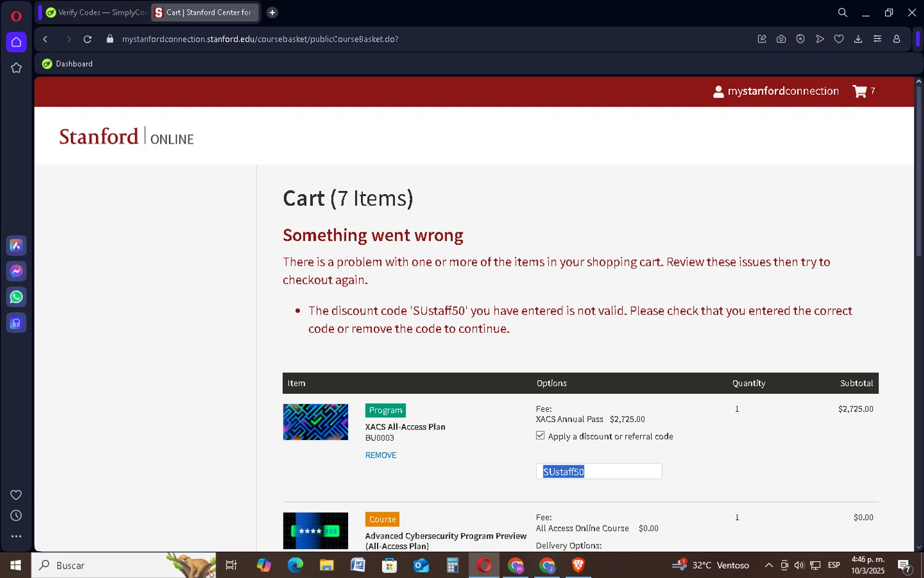The width and height of the screenshot is (924, 578).
Task: Open browsing history clock in sidebar
Action: (x=17, y=516)
